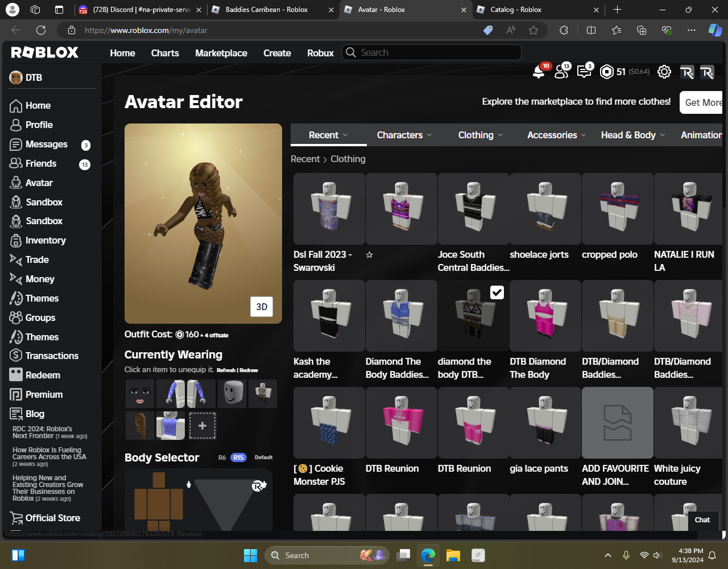The width and height of the screenshot is (728, 569).
Task: Open the notifications bell icon
Action: (x=539, y=72)
